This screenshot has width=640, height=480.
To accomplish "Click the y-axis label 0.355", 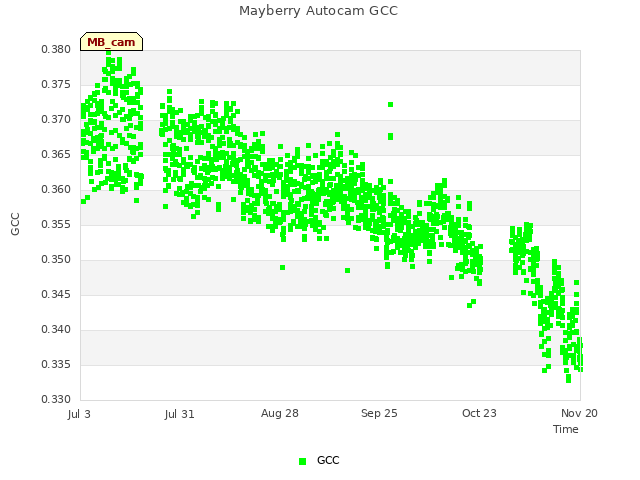I will (56, 224).
